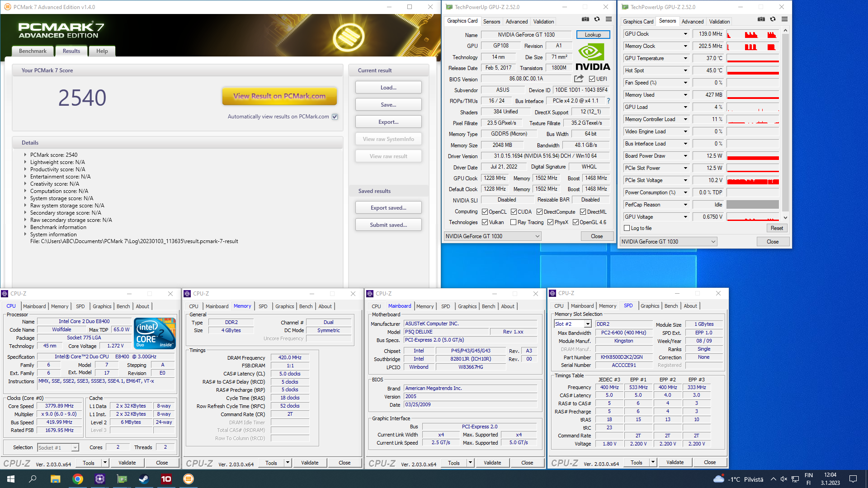The width and height of the screenshot is (868, 488).
Task: Open the Help tab in PCMark 7
Action: coord(102,51)
